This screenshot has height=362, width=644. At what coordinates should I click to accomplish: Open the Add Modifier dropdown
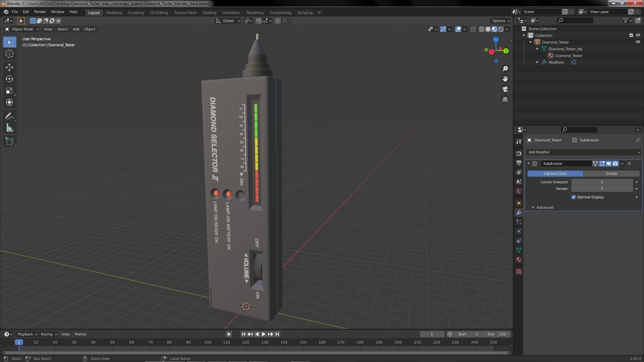click(583, 152)
